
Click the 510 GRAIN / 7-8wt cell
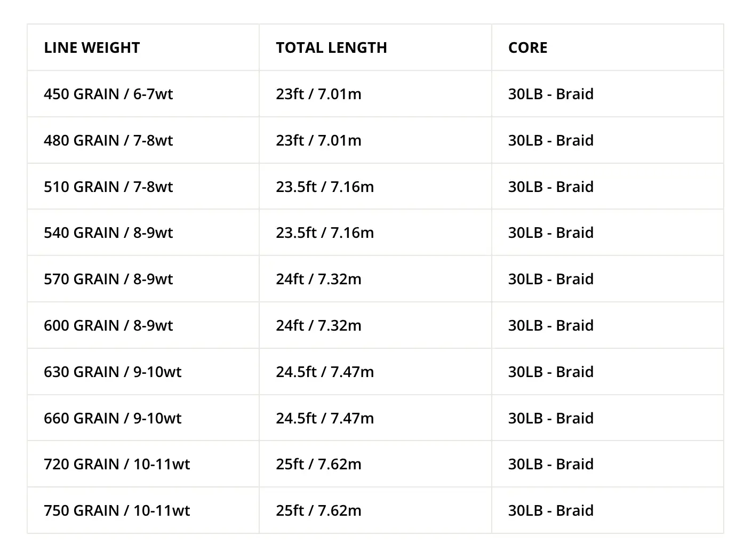pyautogui.click(x=108, y=187)
